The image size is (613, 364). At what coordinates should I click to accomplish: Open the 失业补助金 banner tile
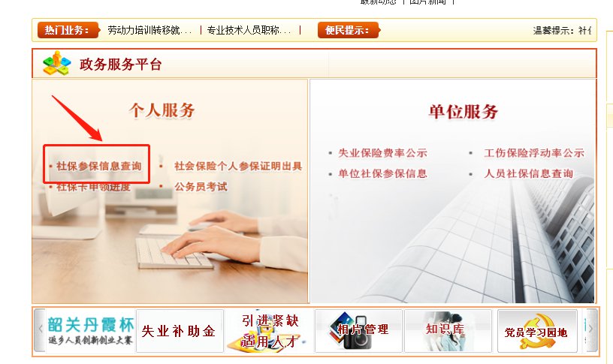[x=180, y=331]
